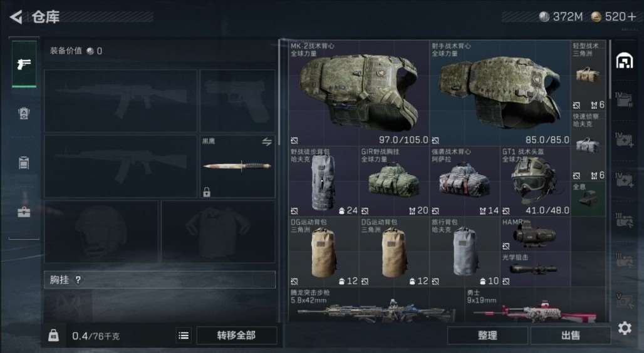Click the 整理 sort button

pos(487,335)
